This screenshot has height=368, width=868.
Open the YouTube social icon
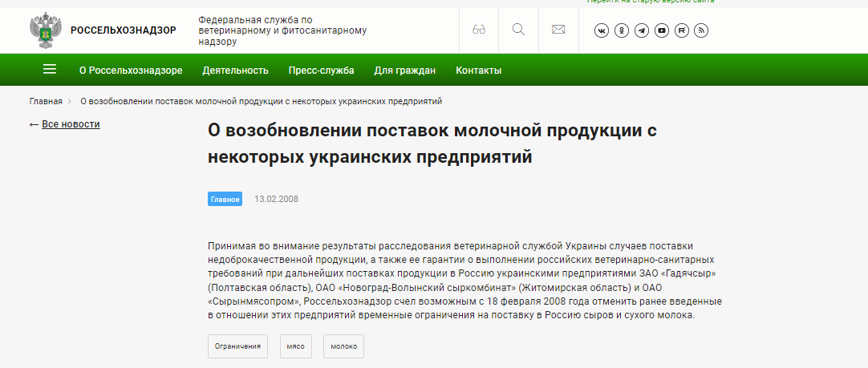(x=662, y=30)
